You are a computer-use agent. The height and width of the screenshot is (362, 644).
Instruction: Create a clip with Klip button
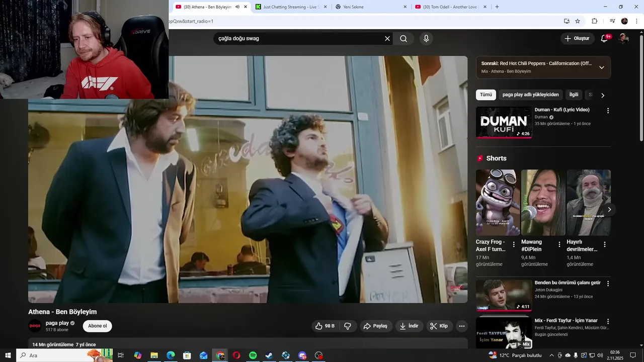[x=439, y=326]
